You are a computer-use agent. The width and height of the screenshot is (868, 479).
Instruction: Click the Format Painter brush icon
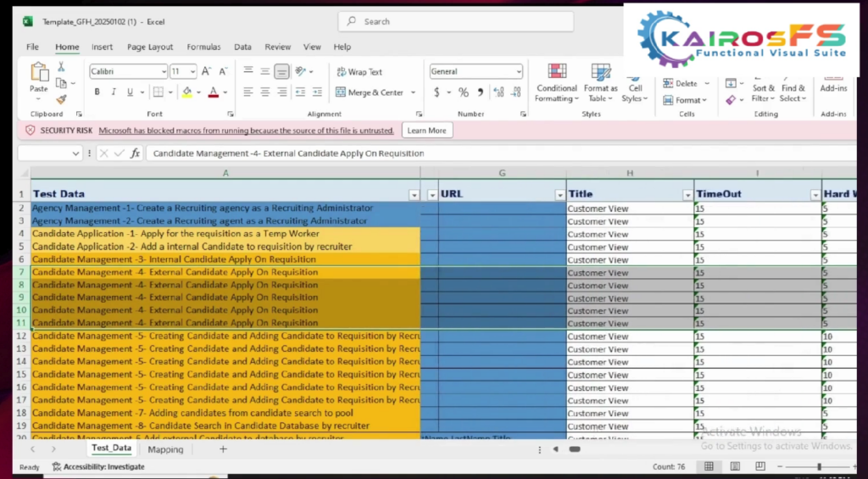(x=61, y=99)
